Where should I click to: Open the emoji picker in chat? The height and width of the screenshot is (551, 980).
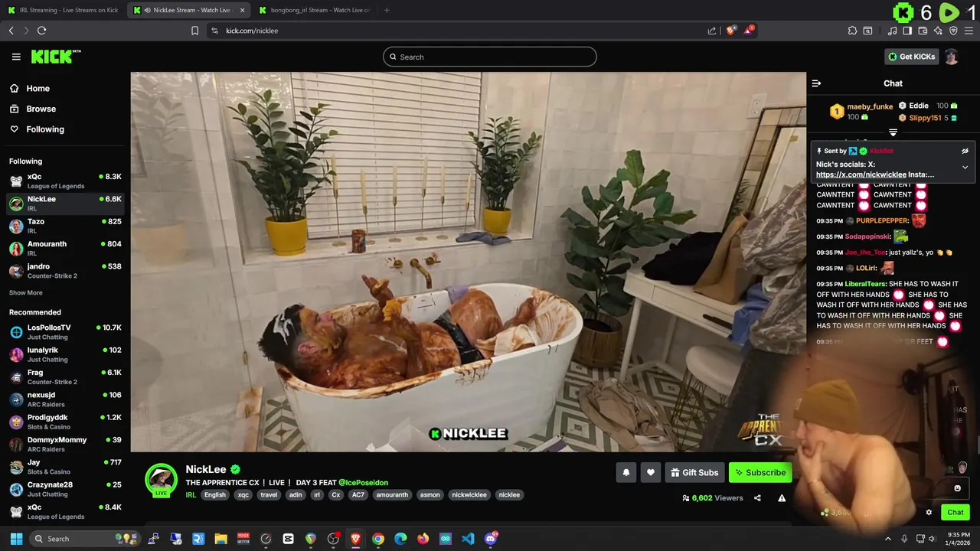[x=957, y=488]
